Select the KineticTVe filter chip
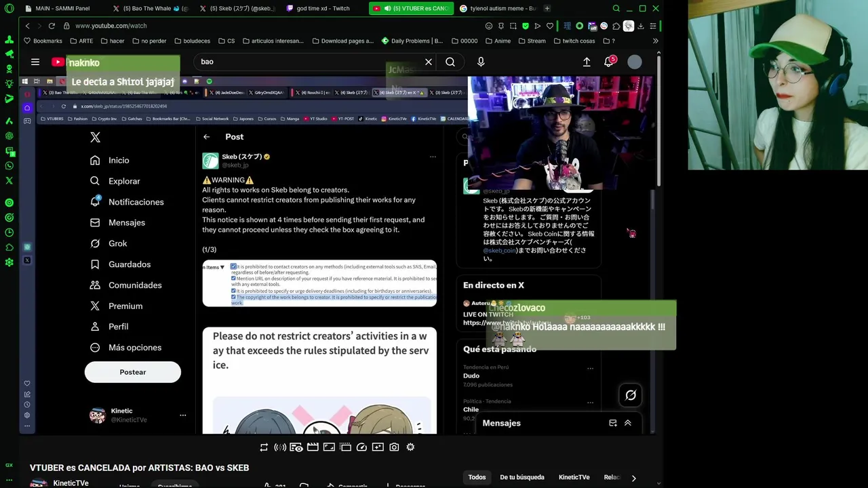 tap(574, 477)
